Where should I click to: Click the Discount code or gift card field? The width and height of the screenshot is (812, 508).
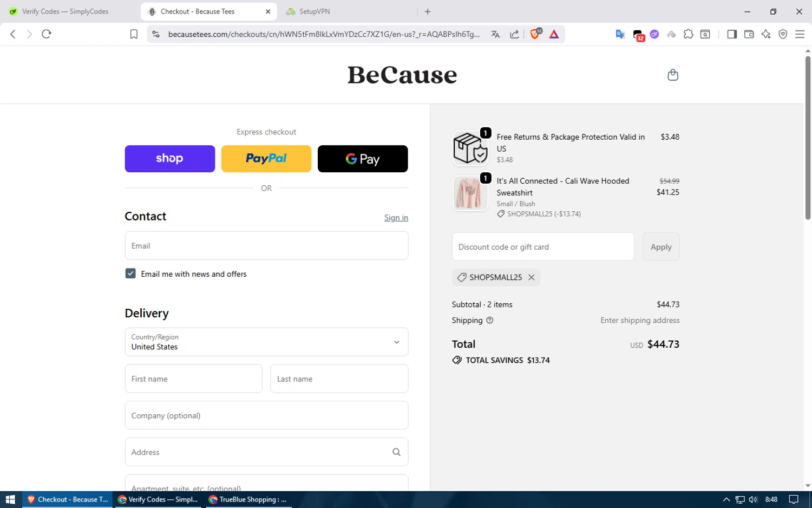point(543,247)
